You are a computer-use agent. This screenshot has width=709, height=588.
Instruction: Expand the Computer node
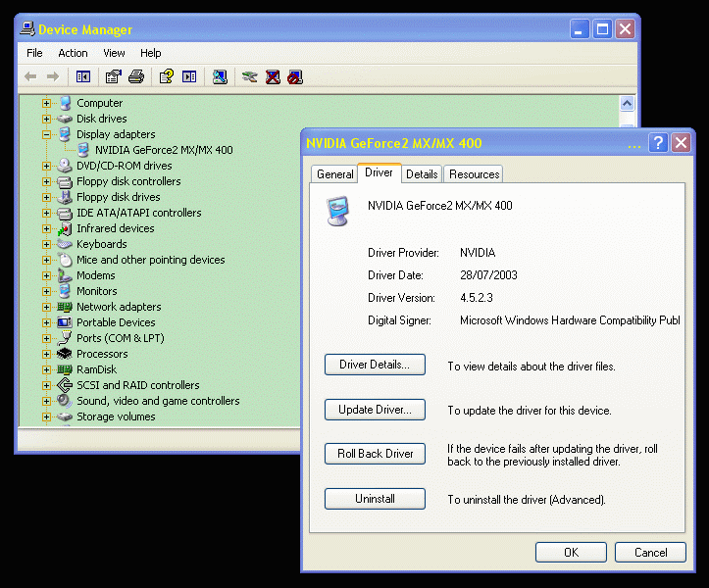tap(46, 104)
